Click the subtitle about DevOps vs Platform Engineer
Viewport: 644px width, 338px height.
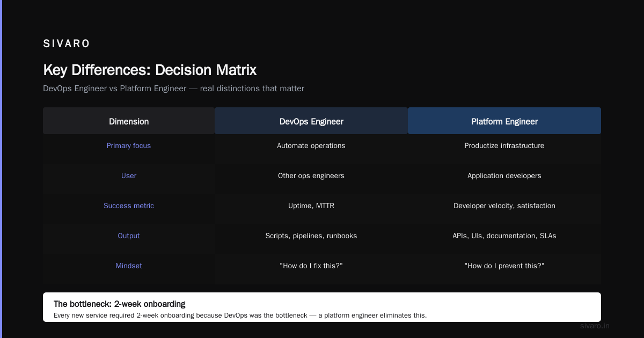pyautogui.click(x=173, y=89)
